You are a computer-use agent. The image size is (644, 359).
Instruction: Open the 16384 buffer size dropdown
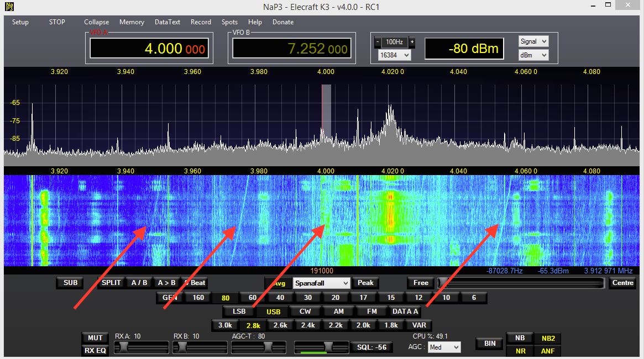[x=395, y=55]
